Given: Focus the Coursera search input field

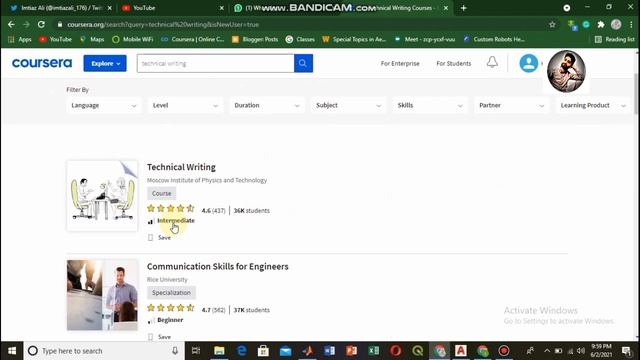Looking at the screenshot, I should (x=216, y=63).
